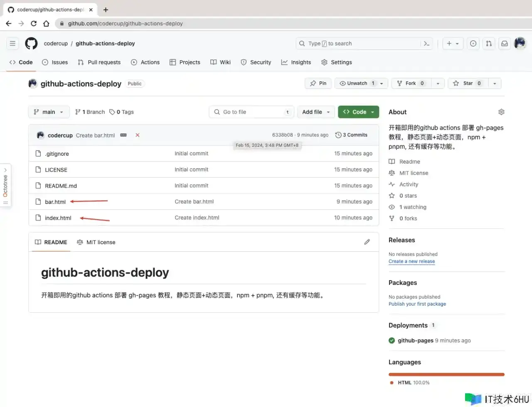Open the bar.html file
532x407 pixels.
[x=55, y=202]
